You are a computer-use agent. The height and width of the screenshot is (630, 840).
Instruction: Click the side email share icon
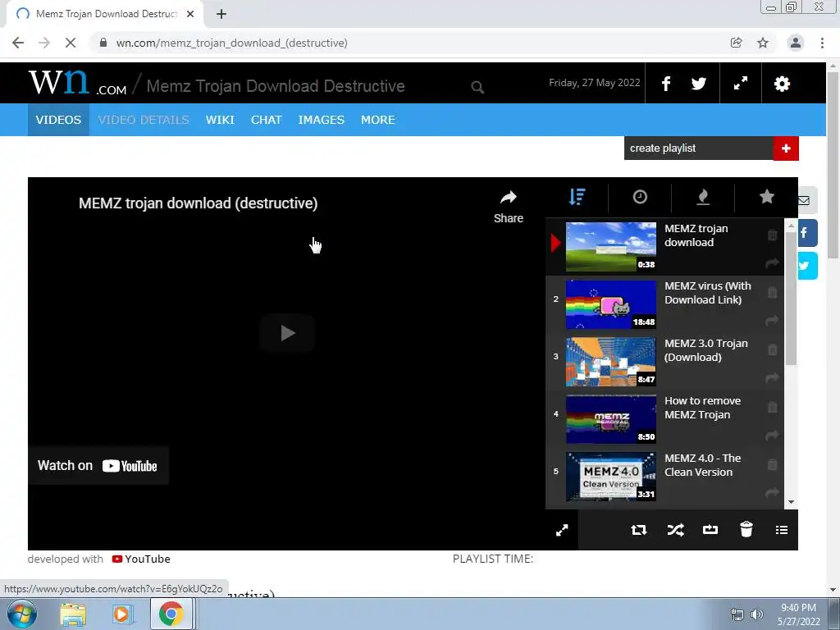(x=806, y=200)
